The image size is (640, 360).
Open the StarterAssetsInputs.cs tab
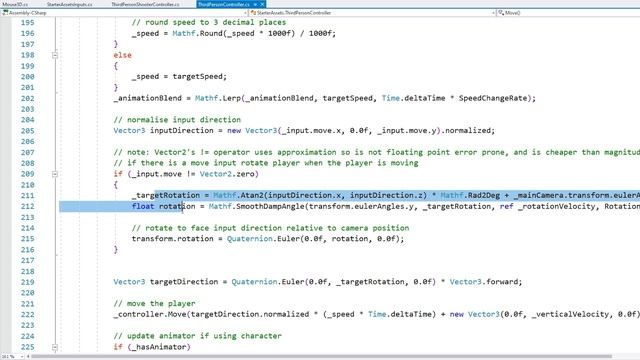(69, 4)
